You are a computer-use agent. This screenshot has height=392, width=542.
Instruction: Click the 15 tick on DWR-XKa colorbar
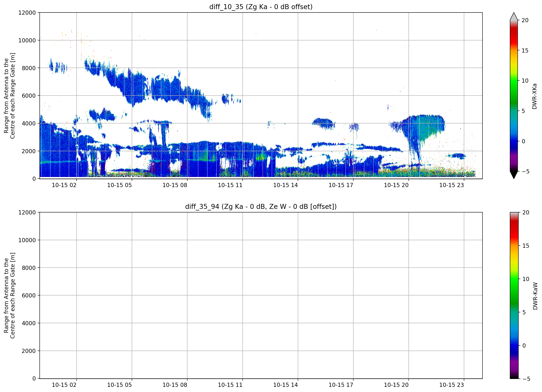525,51
